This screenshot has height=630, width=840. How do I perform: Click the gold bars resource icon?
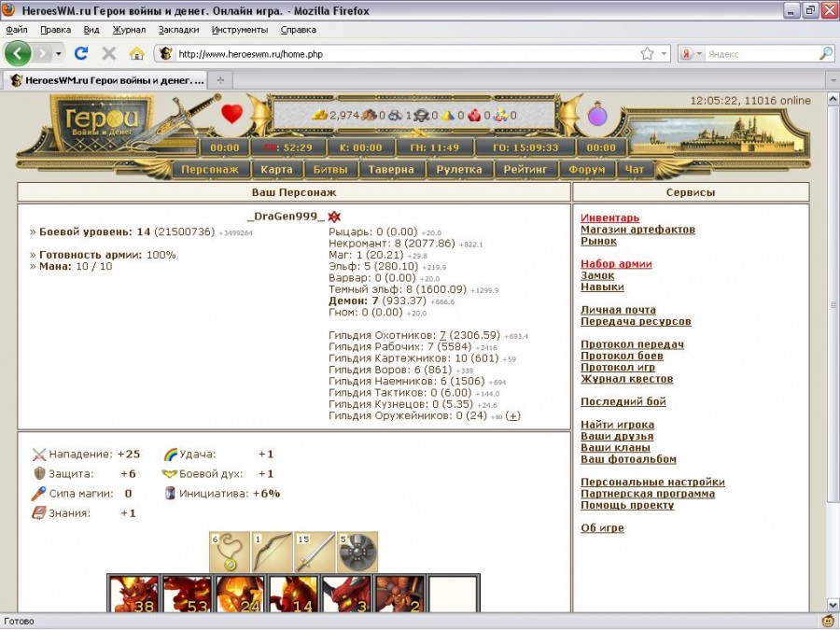point(320,115)
